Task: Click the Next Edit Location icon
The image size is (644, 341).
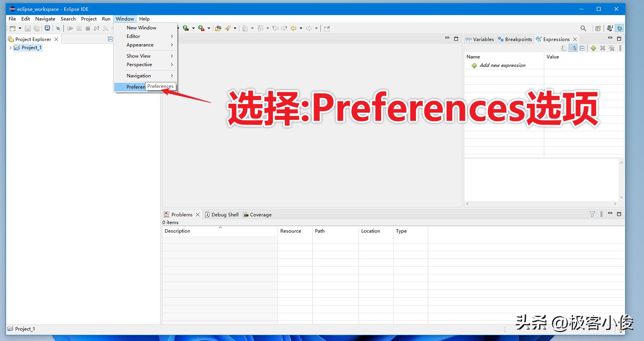Action: coord(284,28)
